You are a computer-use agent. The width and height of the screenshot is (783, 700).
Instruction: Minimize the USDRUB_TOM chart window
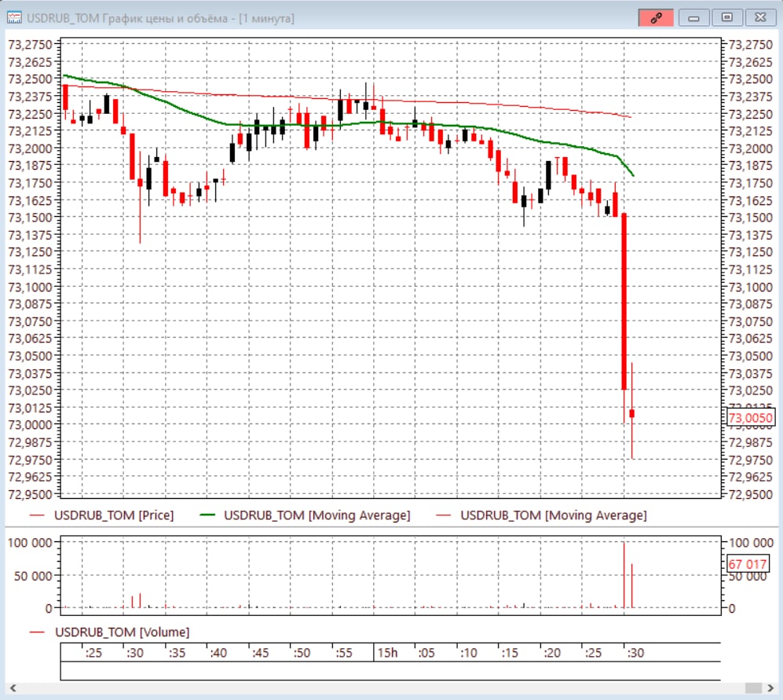[x=693, y=18]
